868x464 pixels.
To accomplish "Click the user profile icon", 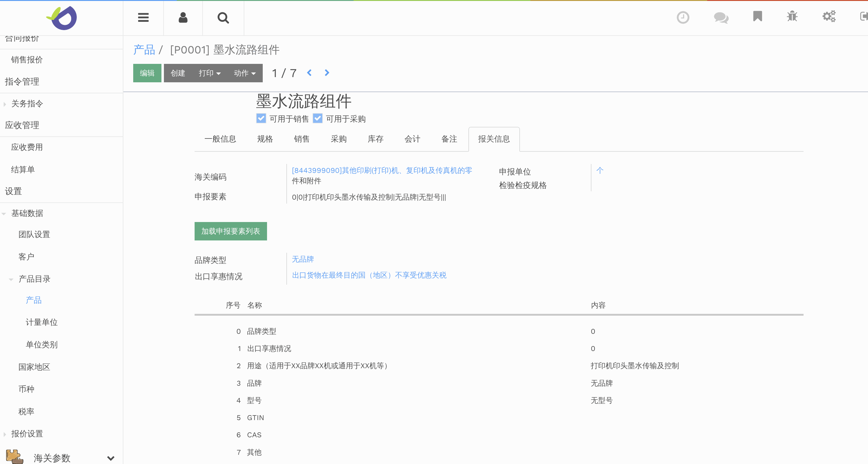I will pyautogui.click(x=183, y=18).
